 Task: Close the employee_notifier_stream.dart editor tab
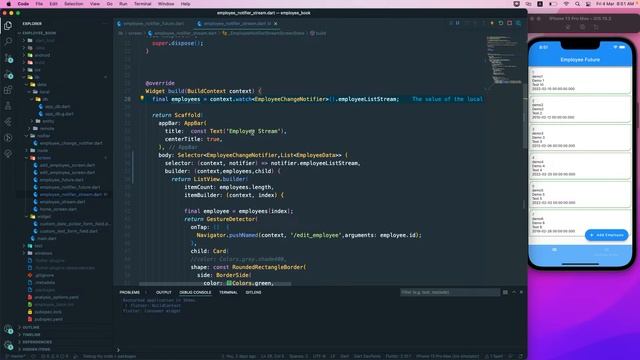tap(276, 24)
